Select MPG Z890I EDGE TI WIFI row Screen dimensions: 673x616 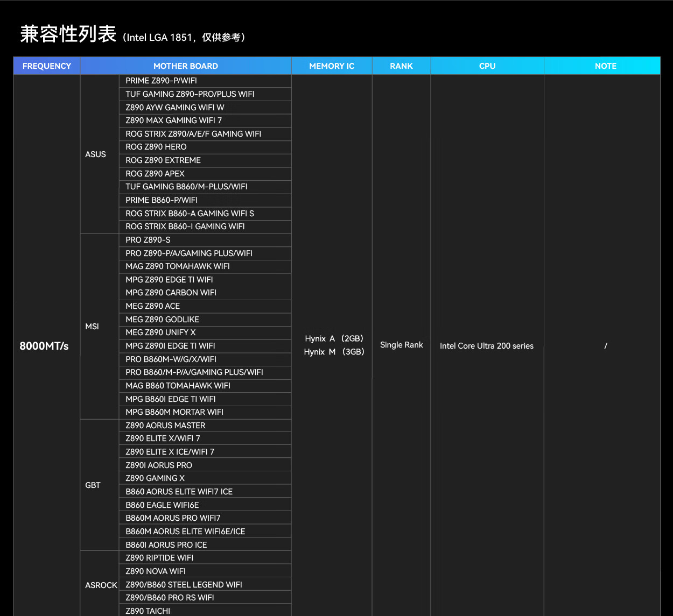pos(205,346)
